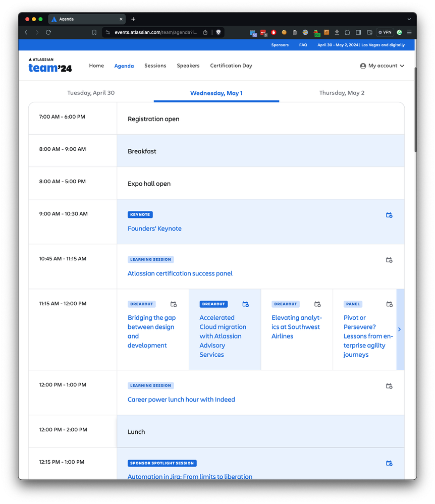435x504 pixels.
Task: Toggle calendar icon for Accelerated Cloud migration
Action: (246, 304)
